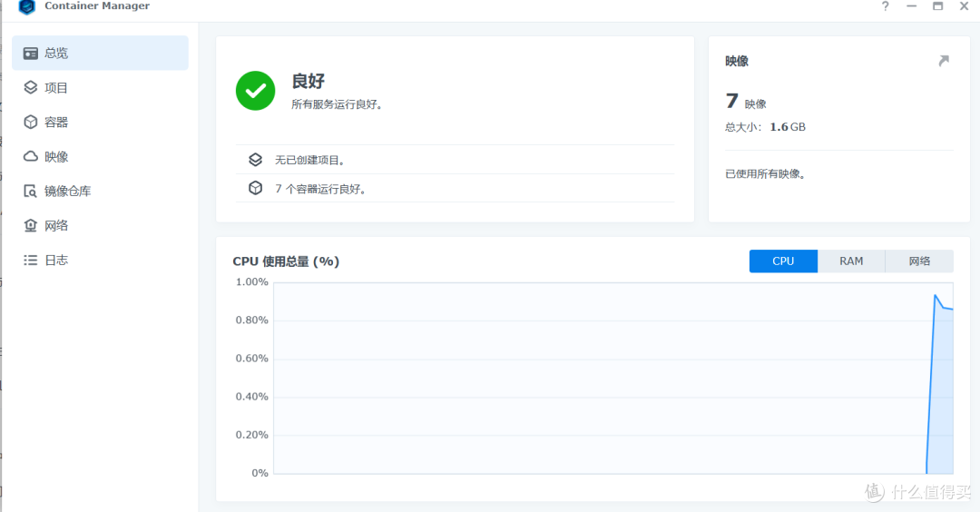
Task: Open the help question mark icon
Action: point(885,6)
